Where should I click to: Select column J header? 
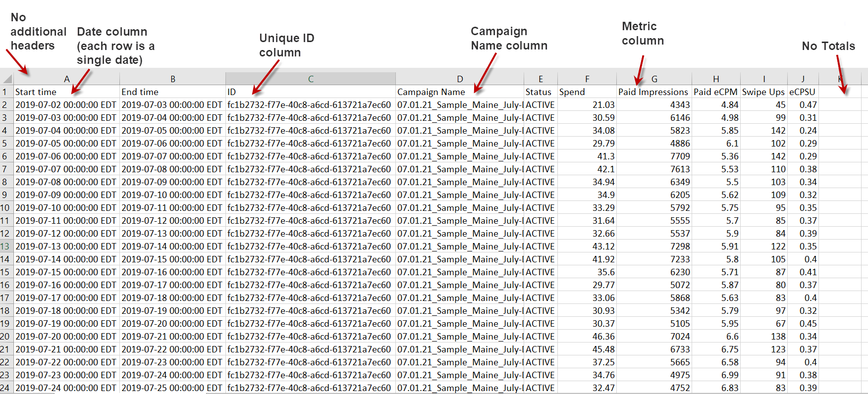click(x=803, y=79)
